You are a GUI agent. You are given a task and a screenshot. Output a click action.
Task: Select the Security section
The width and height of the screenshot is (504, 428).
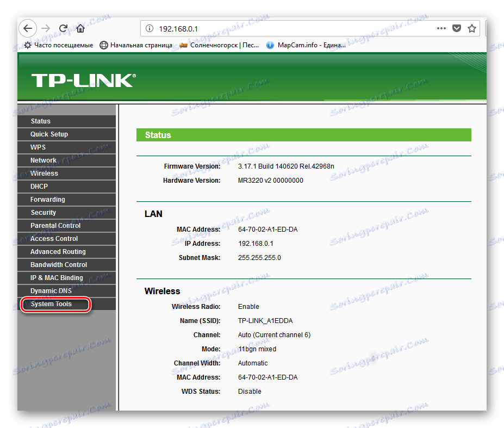point(42,212)
